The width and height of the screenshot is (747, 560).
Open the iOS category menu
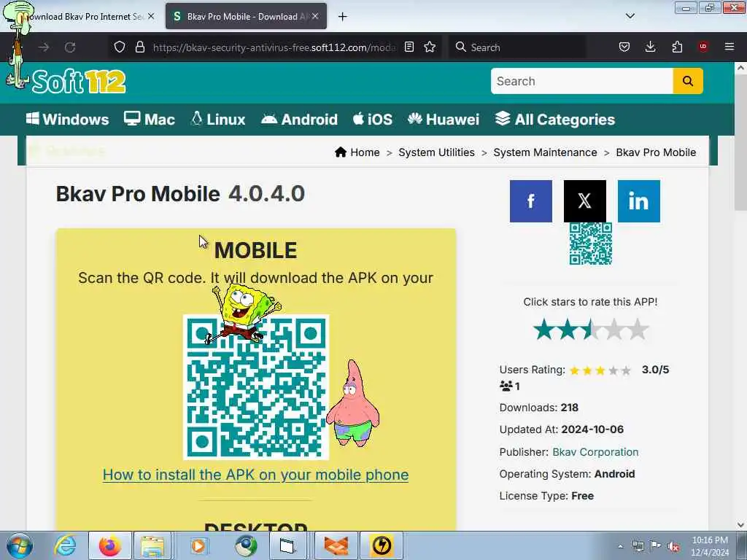[373, 119]
